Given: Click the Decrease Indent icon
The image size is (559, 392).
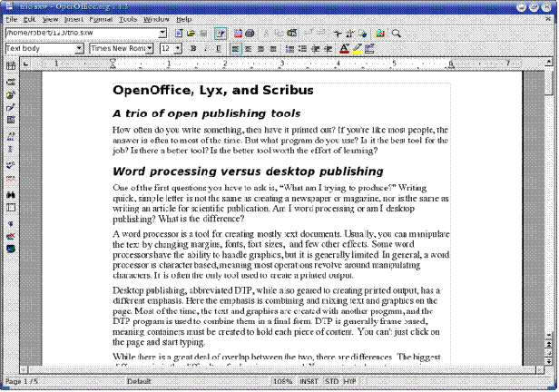Looking at the screenshot, I should click(x=316, y=48).
